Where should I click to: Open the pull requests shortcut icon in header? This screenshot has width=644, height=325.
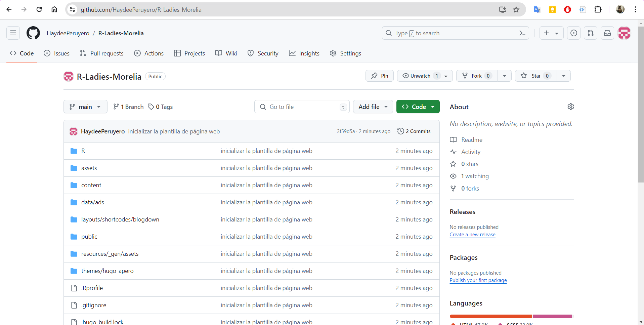[591, 33]
